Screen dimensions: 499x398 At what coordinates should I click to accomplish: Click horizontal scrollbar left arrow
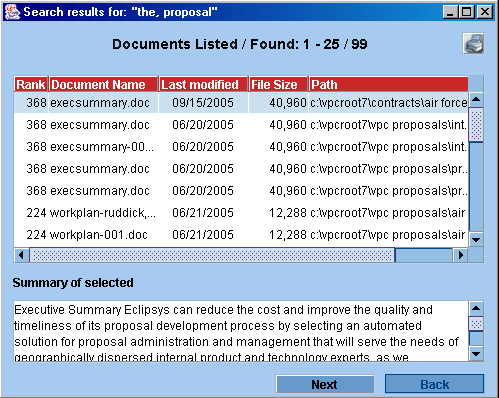coord(21,255)
